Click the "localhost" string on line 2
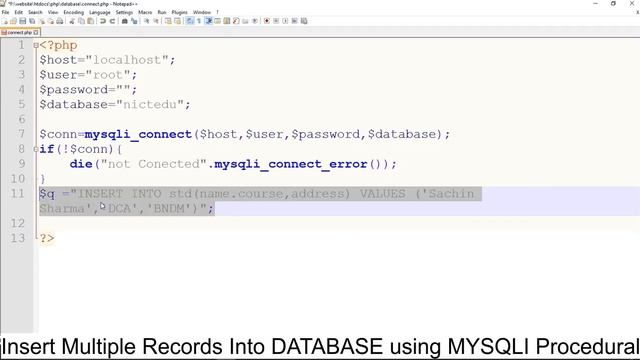 tap(127, 60)
